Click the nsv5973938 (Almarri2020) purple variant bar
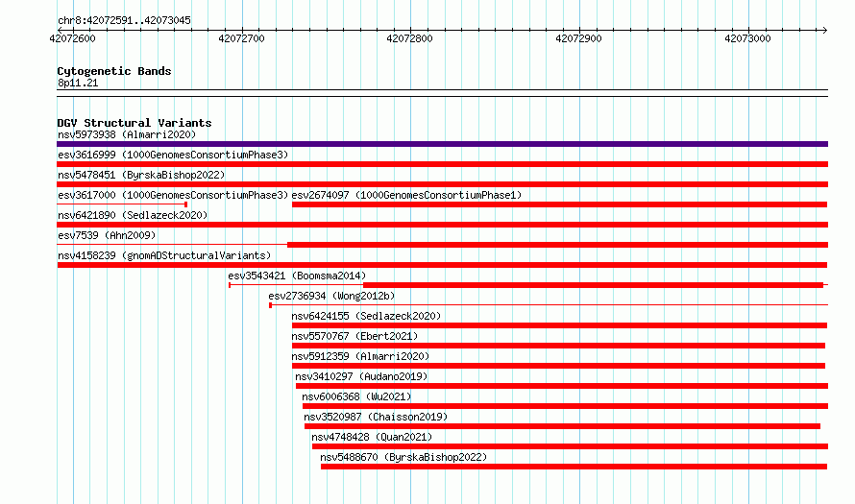This screenshot has width=855, height=504. (x=442, y=144)
